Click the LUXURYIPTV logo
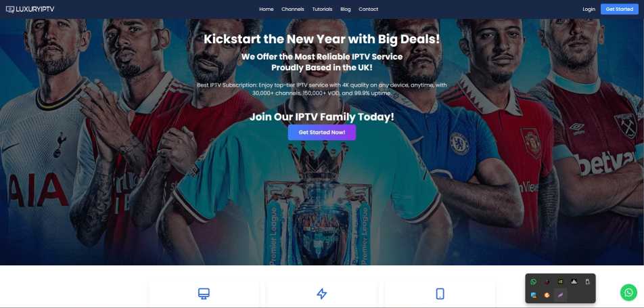The width and height of the screenshot is (644, 308). click(x=30, y=9)
